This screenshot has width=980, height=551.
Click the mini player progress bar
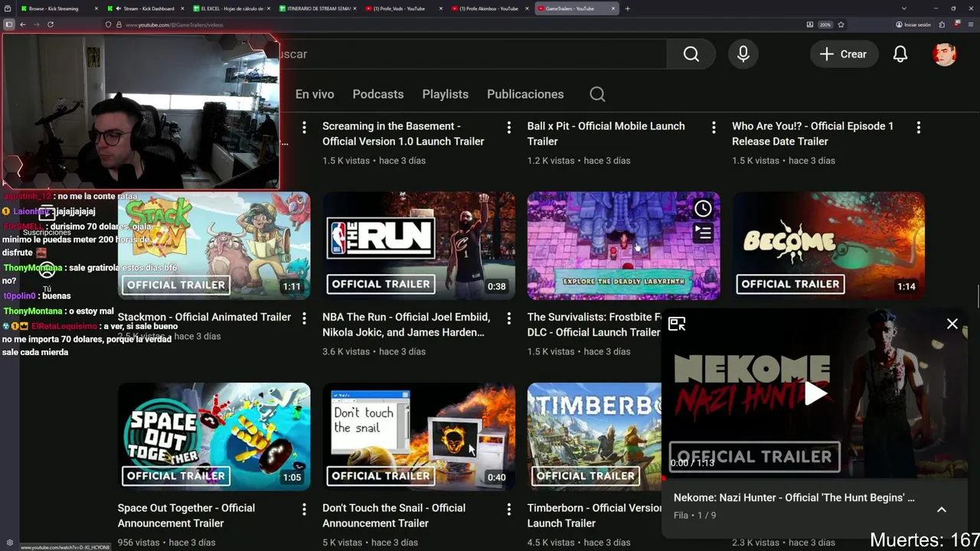point(815,478)
